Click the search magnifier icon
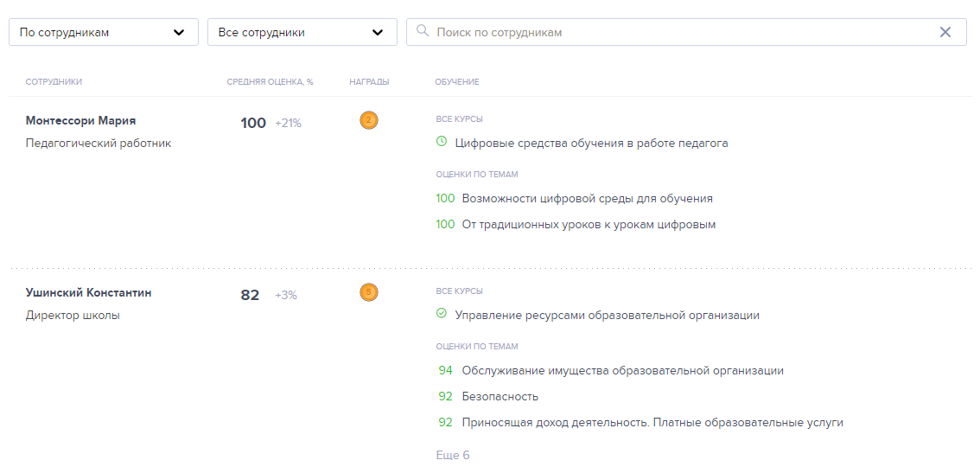 [x=422, y=32]
